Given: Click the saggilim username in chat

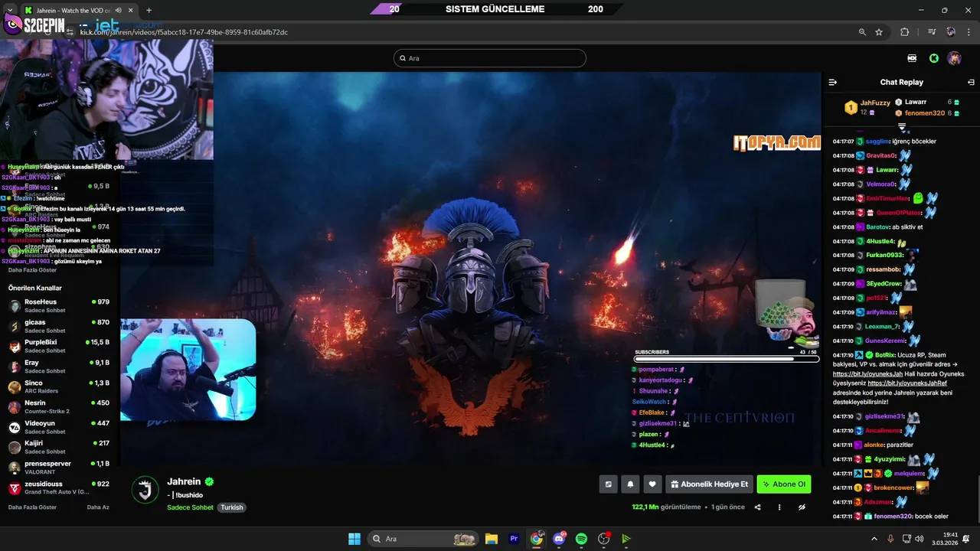Looking at the screenshot, I should tap(877, 142).
